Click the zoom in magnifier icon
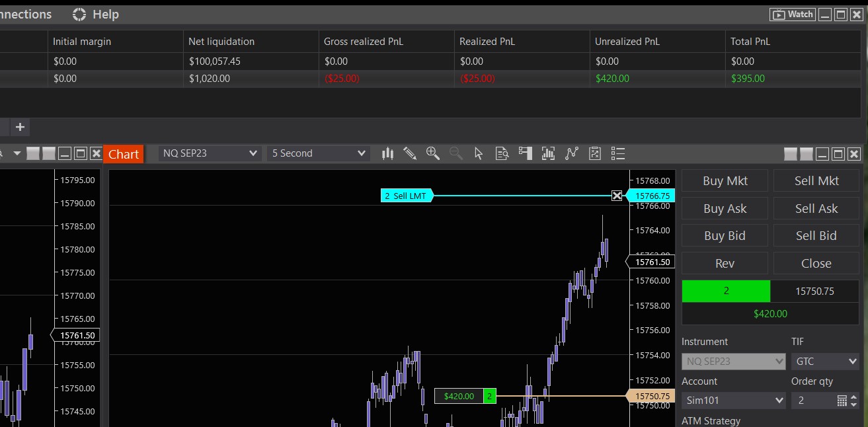This screenshot has width=868, height=427. pos(433,153)
